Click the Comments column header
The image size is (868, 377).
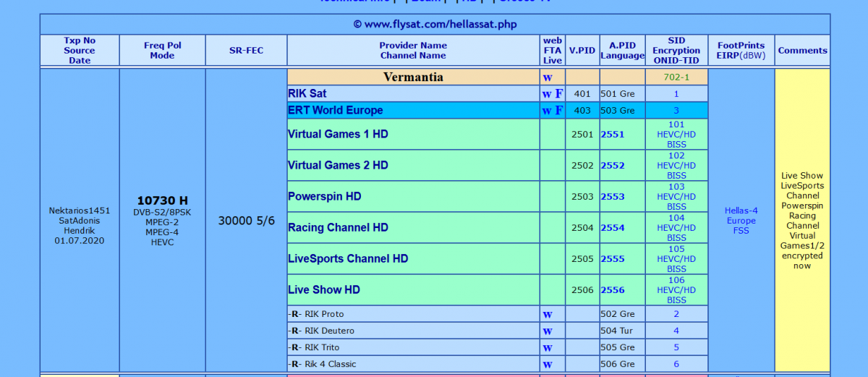[802, 51]
